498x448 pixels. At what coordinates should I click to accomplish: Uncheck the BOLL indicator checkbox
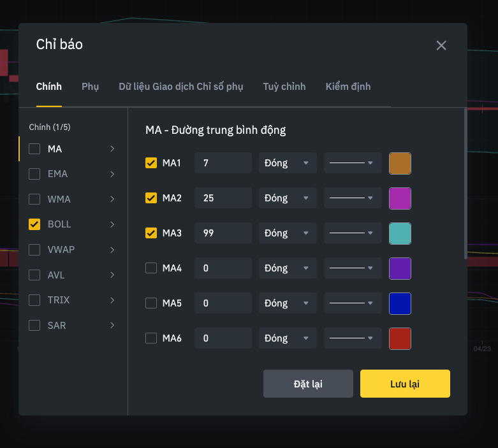coord(34,224)
